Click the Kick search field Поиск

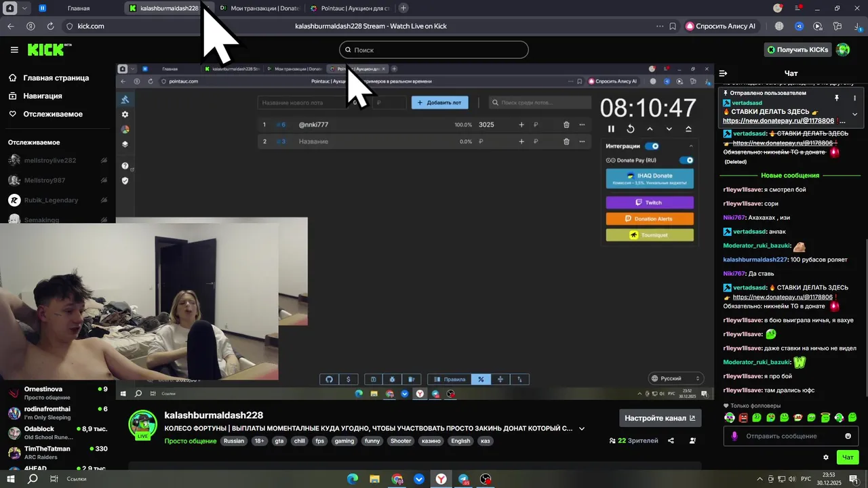[433, 49]
